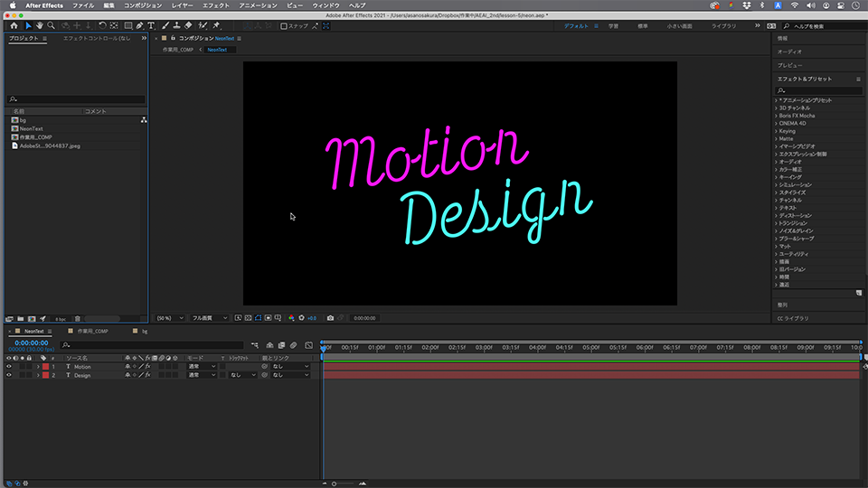Open the show channel color icon

[291, 318]
